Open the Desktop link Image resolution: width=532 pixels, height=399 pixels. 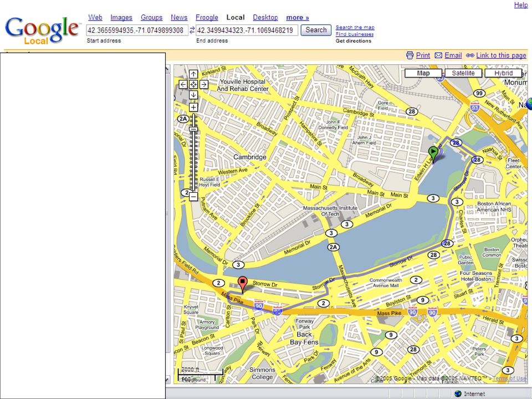coord(265,17)
